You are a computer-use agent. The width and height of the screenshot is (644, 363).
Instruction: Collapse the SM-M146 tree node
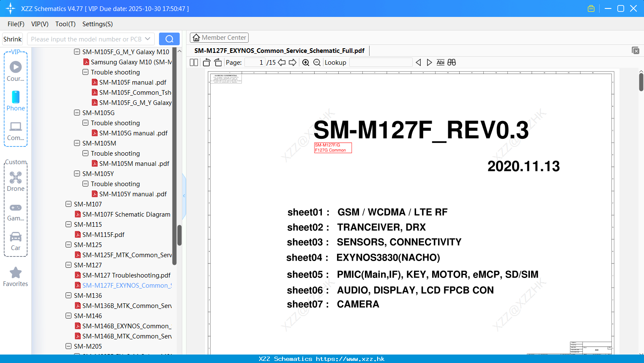[x=69, y=316]
